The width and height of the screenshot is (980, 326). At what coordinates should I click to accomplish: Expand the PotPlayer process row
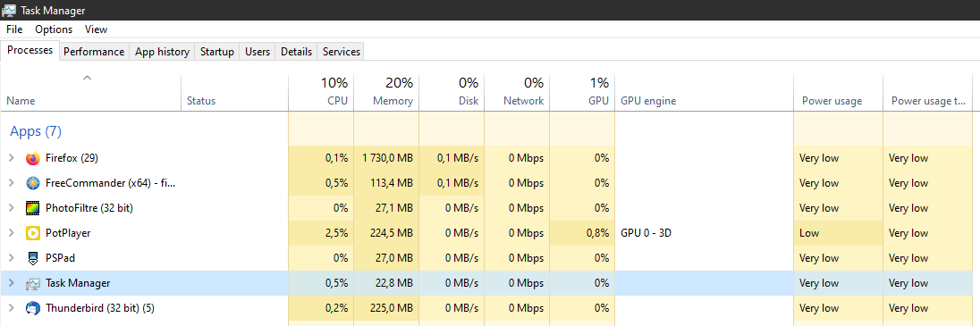(x=11, y=233)
